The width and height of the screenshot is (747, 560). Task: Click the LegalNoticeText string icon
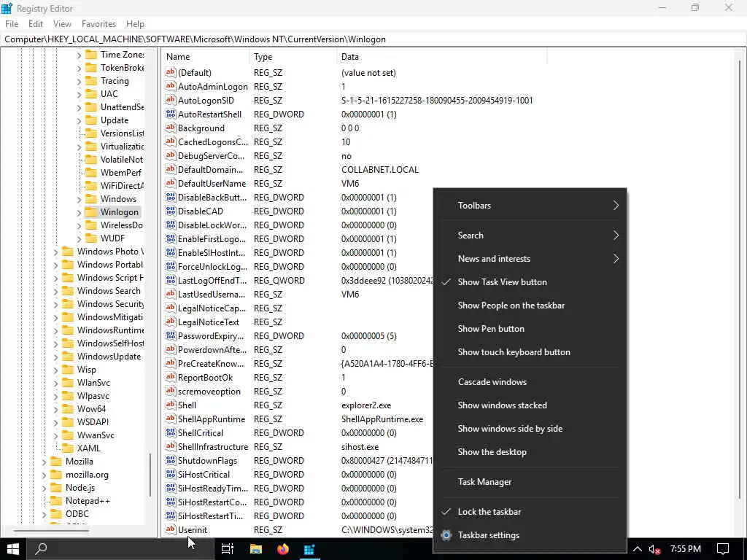[171, 322]
